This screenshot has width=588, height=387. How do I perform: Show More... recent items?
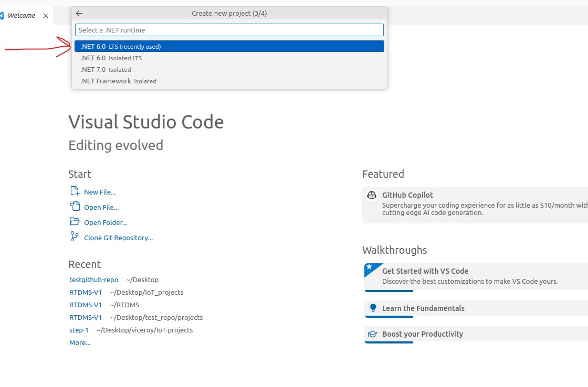pyautogui.click(x=80, y=343)
